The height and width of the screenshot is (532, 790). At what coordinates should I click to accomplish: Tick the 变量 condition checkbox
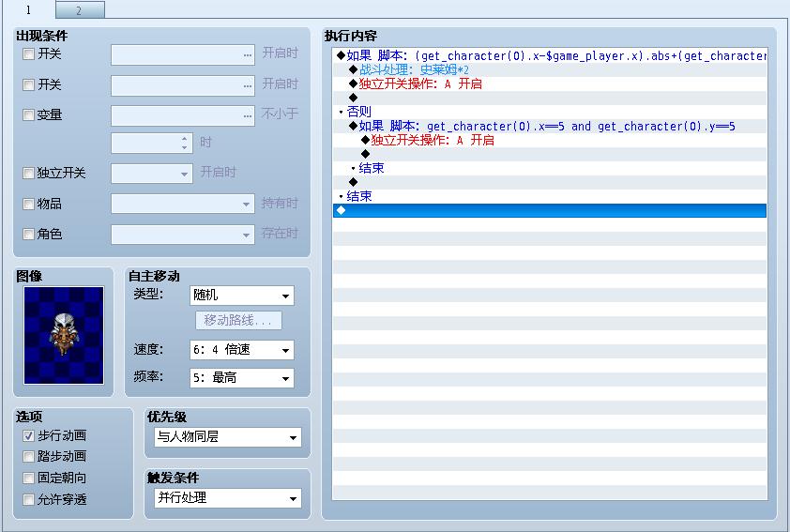tap(29, 114)
